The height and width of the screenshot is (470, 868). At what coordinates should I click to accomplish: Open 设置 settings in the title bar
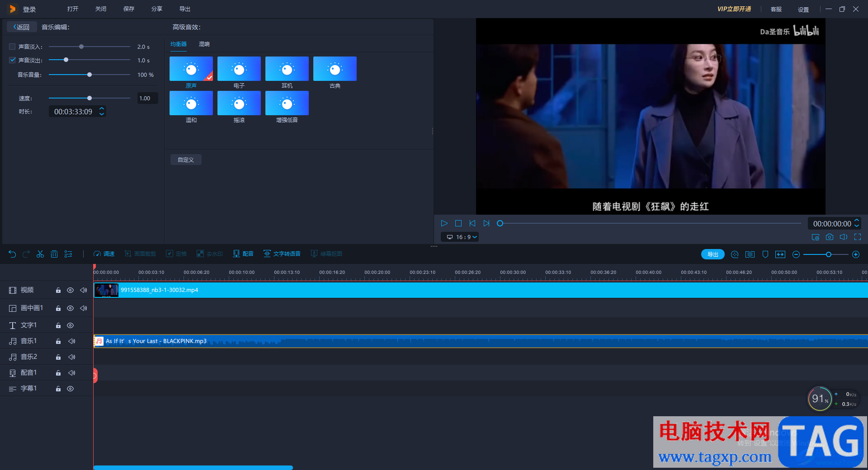coord(803,9)
